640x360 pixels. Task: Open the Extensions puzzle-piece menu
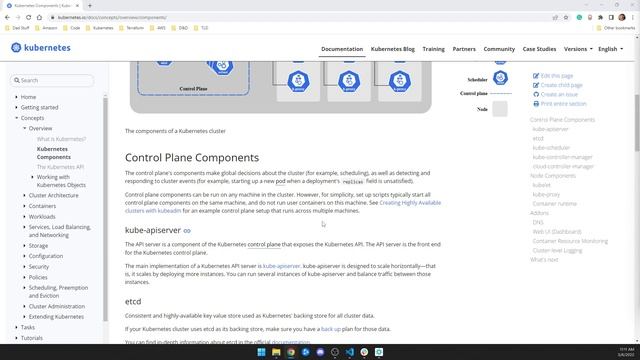tap(600, 18)
